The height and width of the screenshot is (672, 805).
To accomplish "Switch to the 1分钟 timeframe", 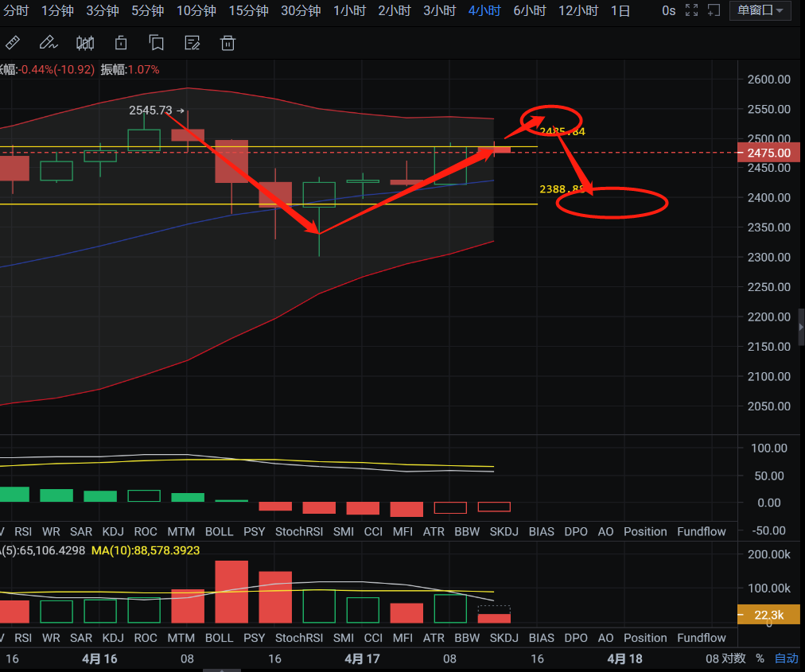I will (x=57, y=11).
